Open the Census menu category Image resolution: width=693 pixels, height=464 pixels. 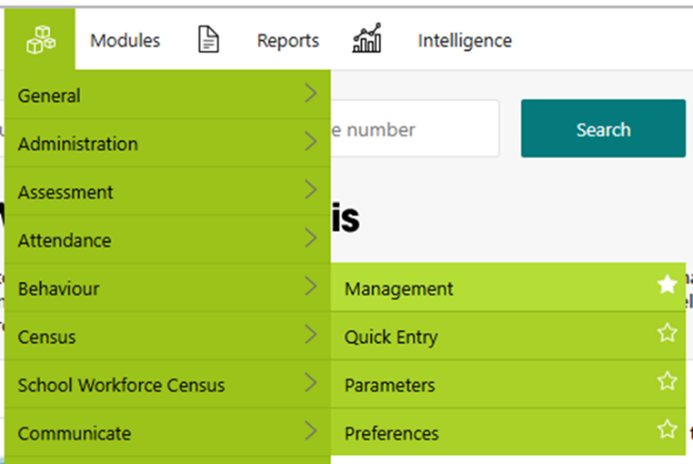tap(47, 337)
